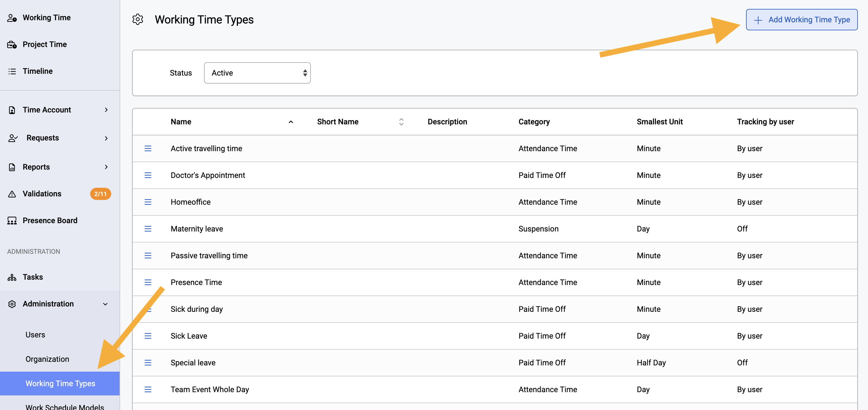
Task: Click the plus icon in Add Working Time Type
Action: pyautogui.click(x=758, y=20)
